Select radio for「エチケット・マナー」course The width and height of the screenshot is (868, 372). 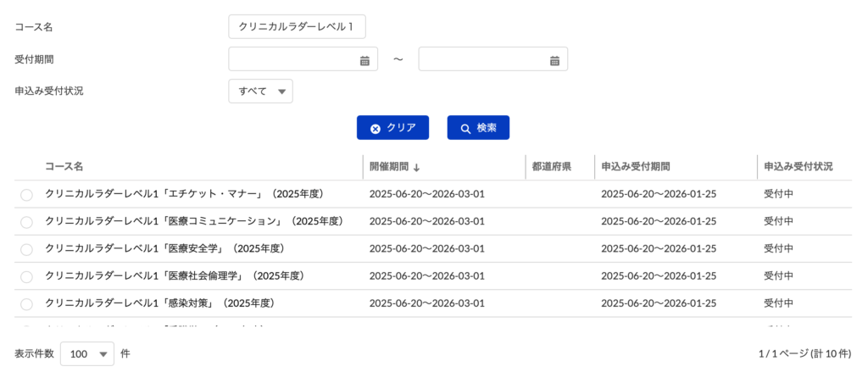26,195
